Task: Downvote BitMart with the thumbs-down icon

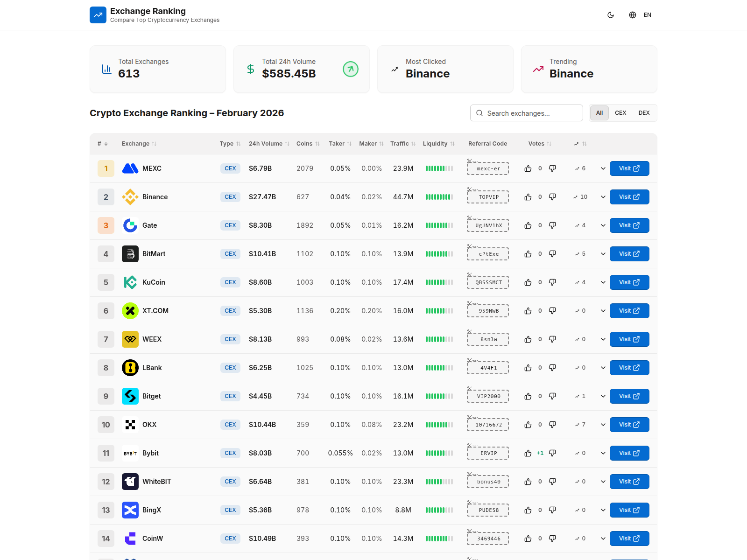Action: click(x=552, y=254)
